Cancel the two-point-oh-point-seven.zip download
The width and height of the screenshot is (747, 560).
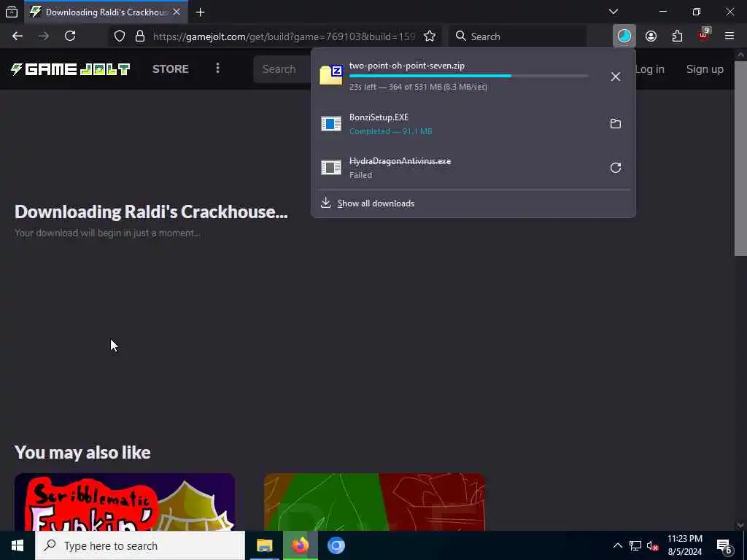pyautogui.click(x=616, y=77)
